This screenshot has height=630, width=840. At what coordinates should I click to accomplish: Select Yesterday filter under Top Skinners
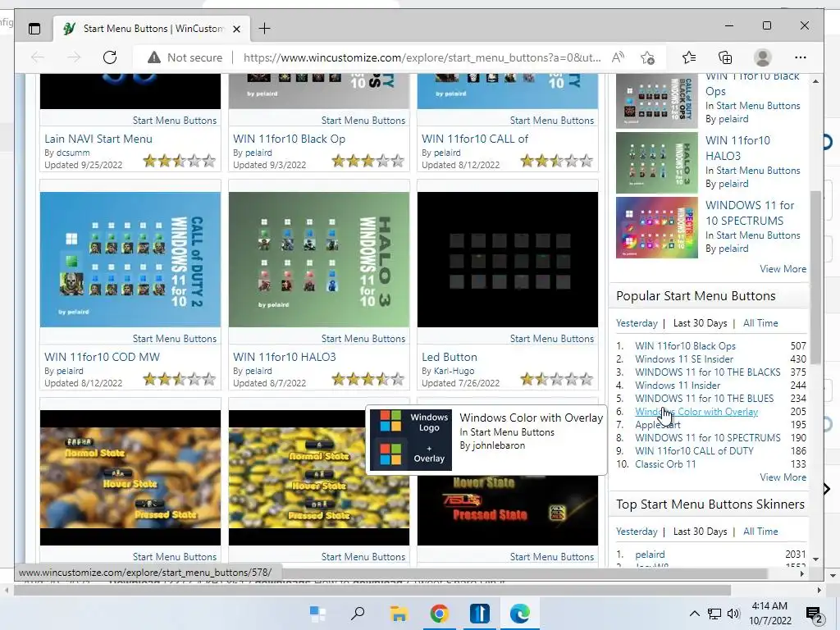click(x=637, y=532)
